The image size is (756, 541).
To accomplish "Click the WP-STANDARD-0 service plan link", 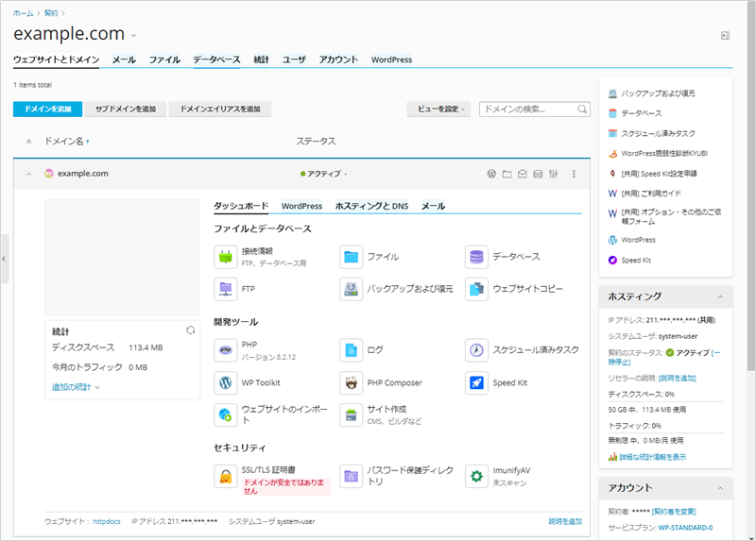I will coord(686,528).
